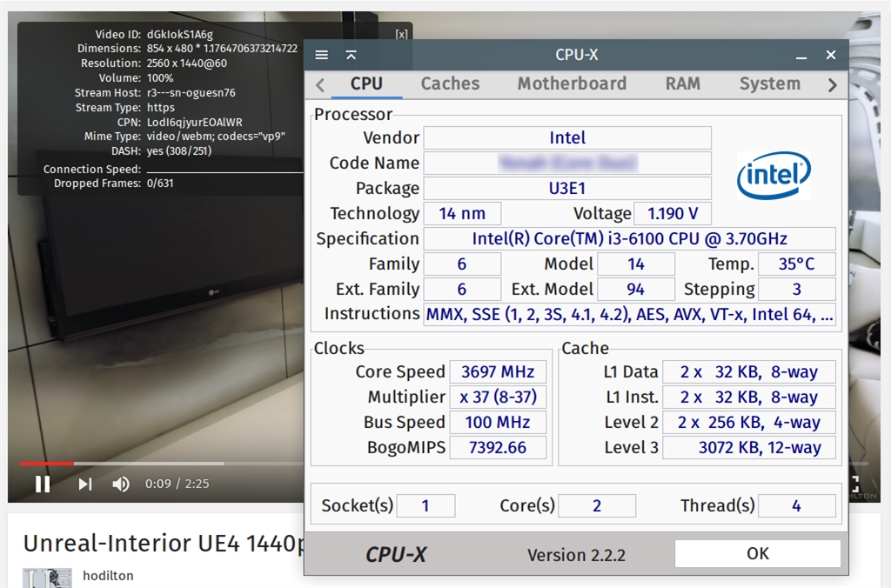Click the Thread(s) value 4
Screen dimensions: 891x588
coord(797,505)
